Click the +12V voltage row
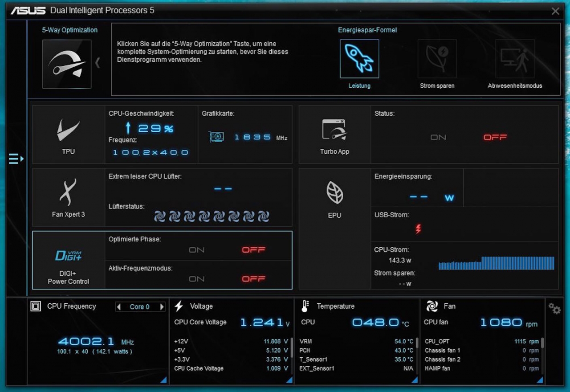 tap(231, 342)
